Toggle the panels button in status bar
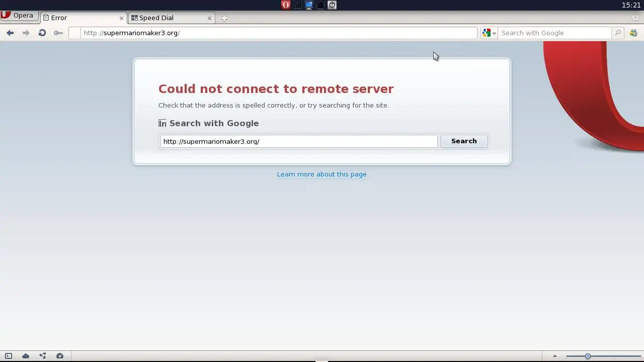The width and height of the screenshot is (644, 362). pyautogui.click(x=9, y=356)
